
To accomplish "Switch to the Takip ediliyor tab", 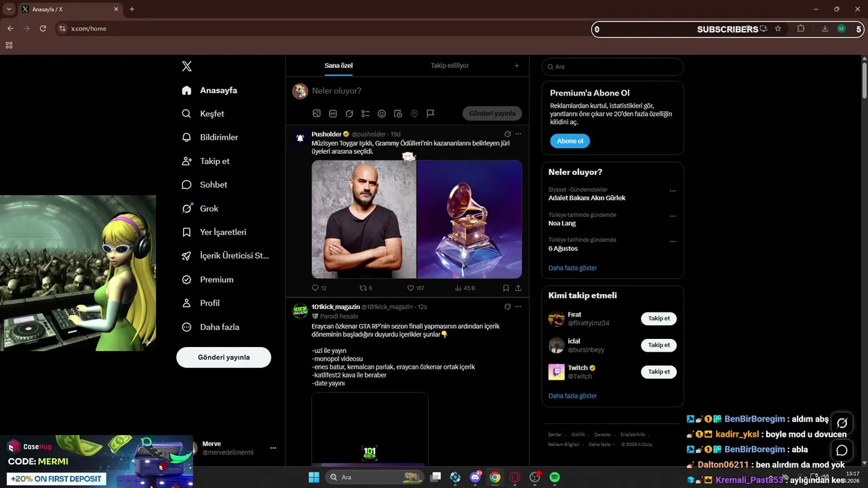I will pyautogui.click(x=450, y=66).
